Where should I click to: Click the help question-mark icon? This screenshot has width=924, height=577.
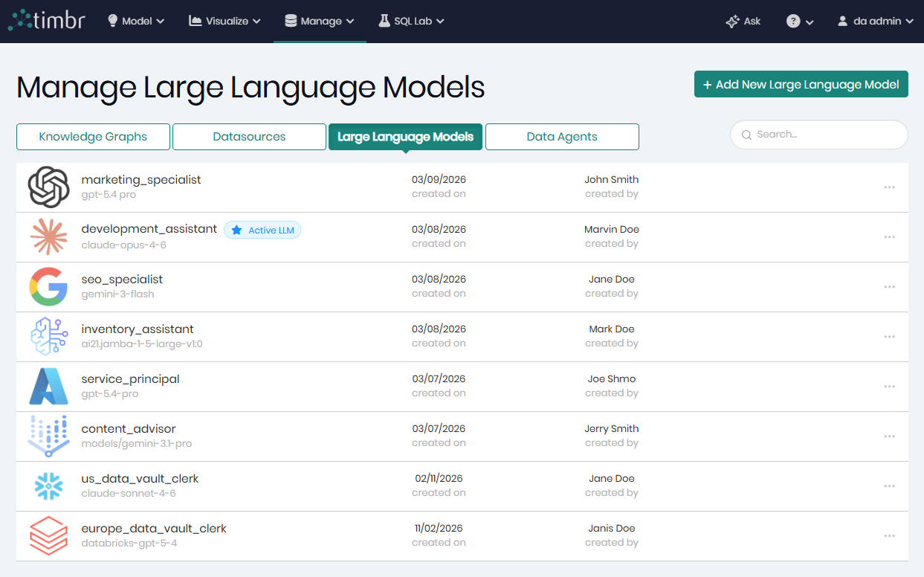click(794, 21)
